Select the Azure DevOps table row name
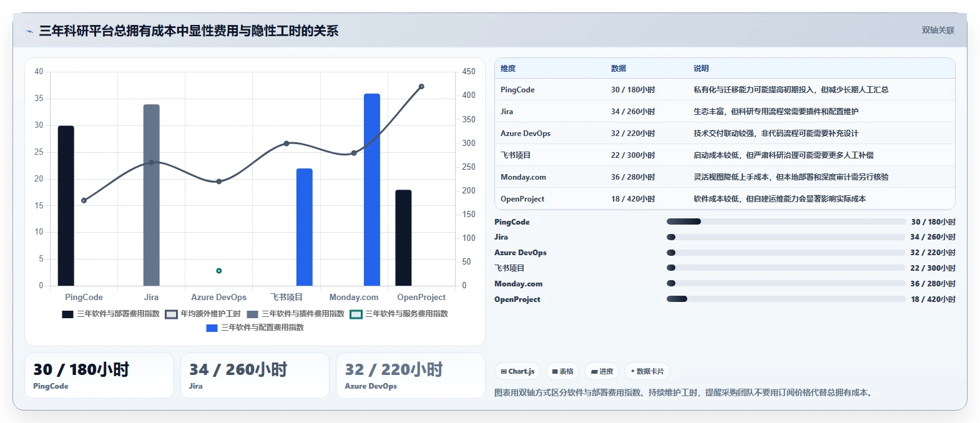 [526, 134]
